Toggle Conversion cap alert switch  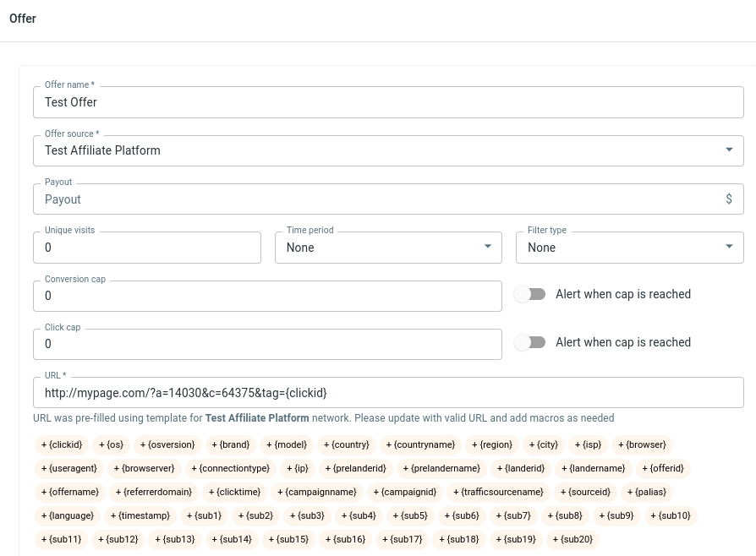tap(530, 295)
